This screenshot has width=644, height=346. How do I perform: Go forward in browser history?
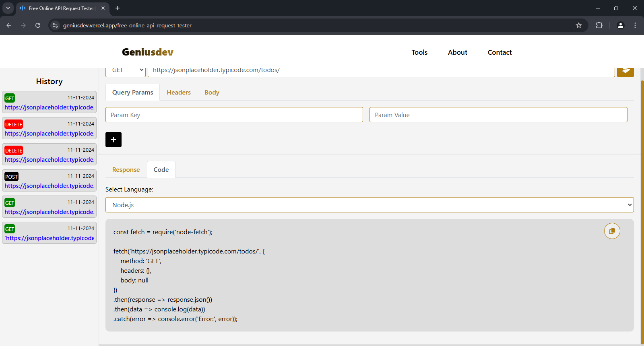click(23, 25)
